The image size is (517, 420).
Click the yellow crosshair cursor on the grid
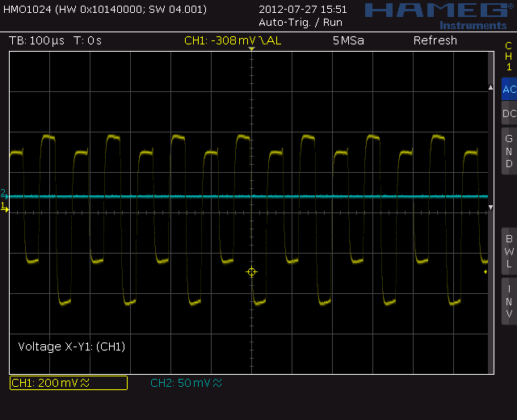click(251, 272)
